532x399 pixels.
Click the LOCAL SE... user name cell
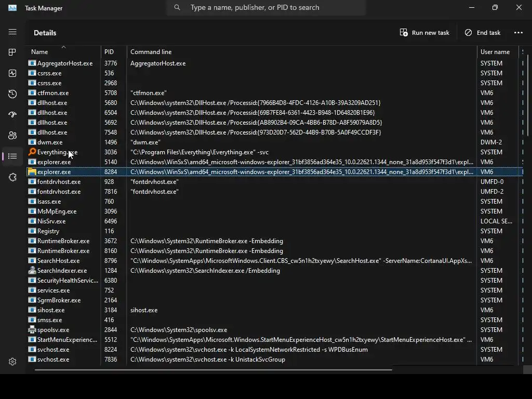click(496, 221)
